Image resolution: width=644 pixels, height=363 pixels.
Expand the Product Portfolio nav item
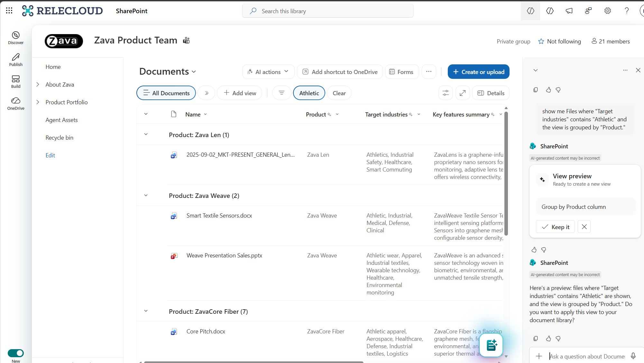[x=38, y=102]
